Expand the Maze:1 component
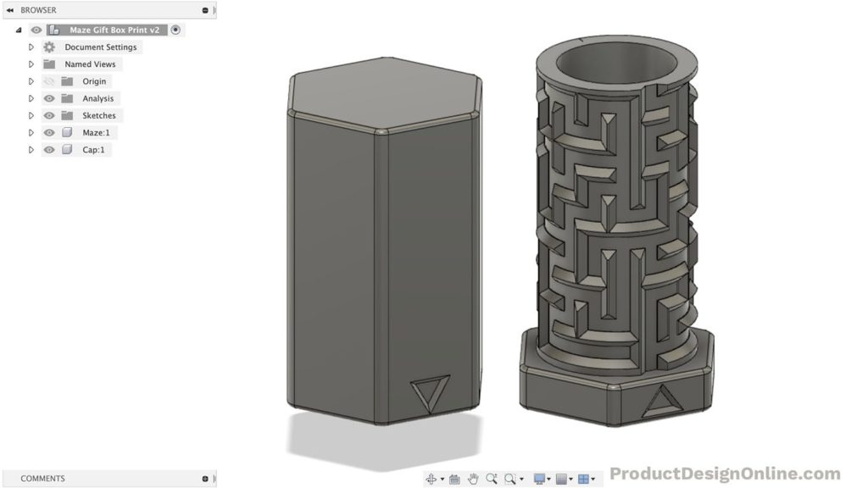 coord(31,133)
